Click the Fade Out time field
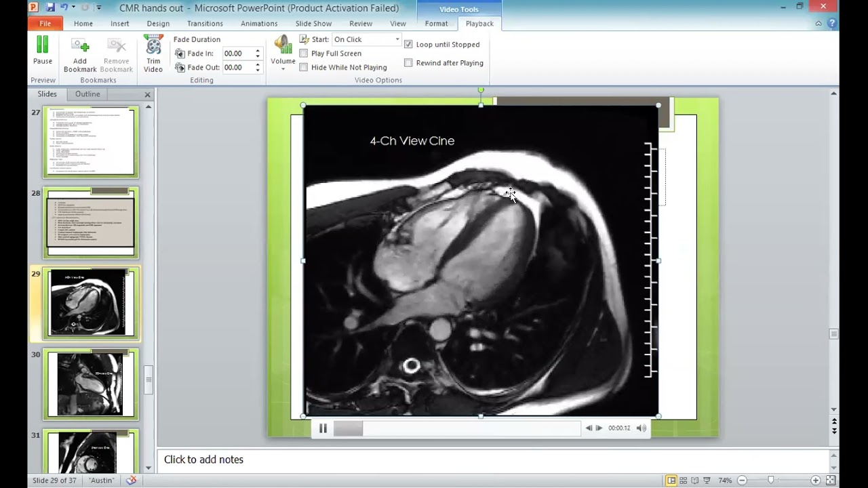The width and height of the screenshot is (868, 488). tap(238, 68)
